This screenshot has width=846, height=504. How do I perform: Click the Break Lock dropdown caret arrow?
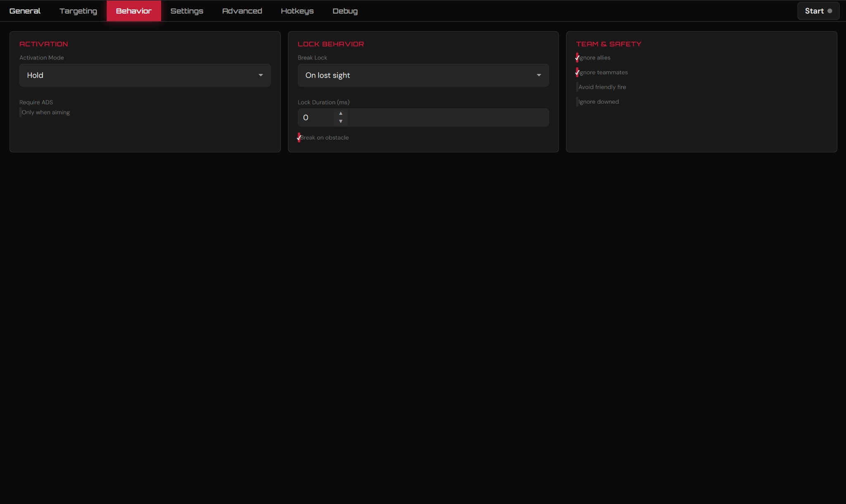(539, 75)
